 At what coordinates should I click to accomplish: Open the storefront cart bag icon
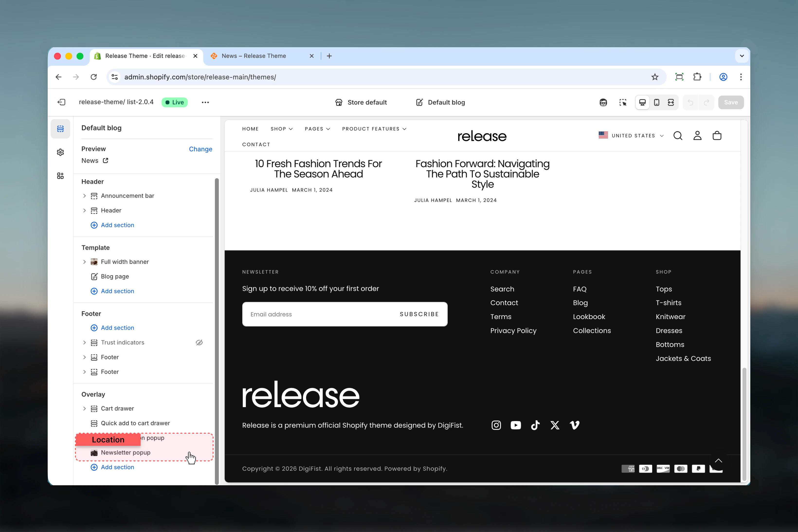[717, 136]
